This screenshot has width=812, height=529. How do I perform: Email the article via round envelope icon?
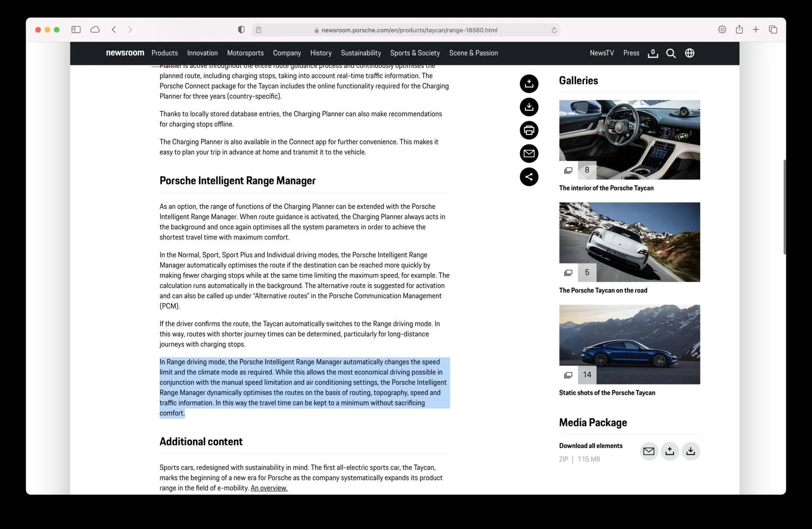tap(529, 154)
